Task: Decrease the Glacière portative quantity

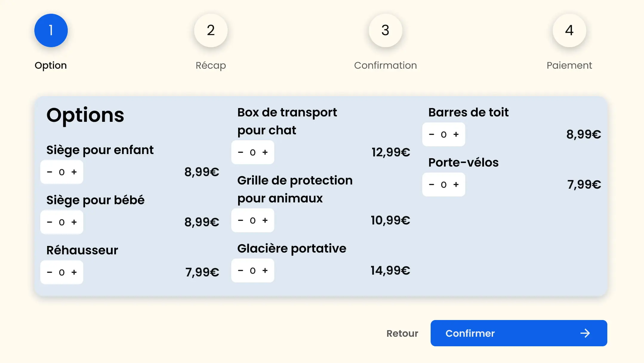Action: click(x=241, y=270)
